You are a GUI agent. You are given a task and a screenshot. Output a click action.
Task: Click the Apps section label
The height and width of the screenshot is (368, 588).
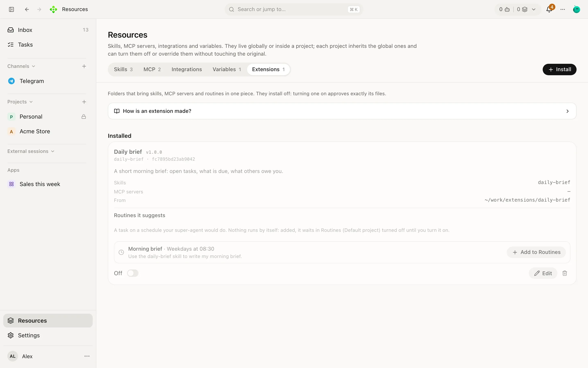point(13,170)
